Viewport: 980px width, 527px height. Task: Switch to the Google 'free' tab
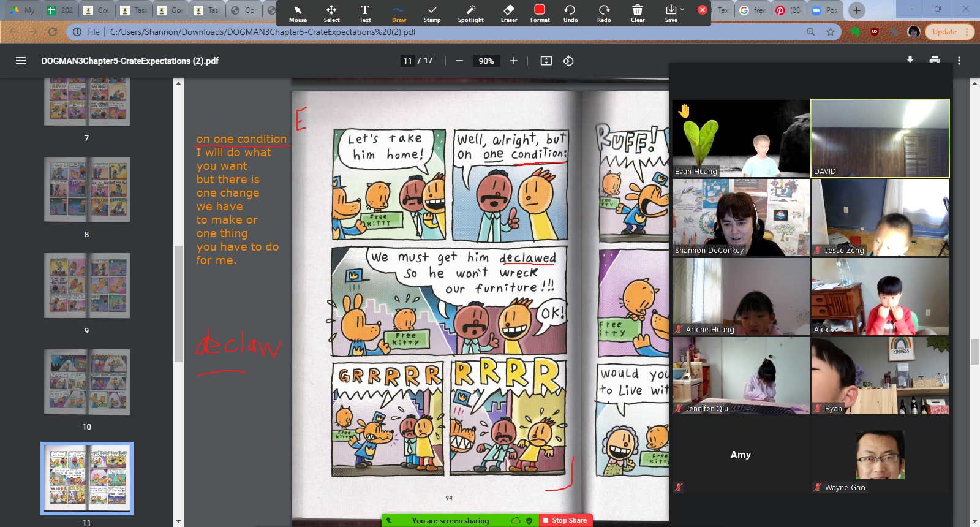tap(752, 10)
